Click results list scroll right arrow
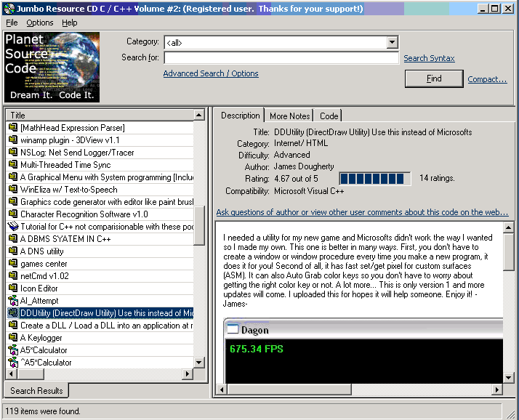The height and width of the screenshot is (420, 519). click(188, 373)
